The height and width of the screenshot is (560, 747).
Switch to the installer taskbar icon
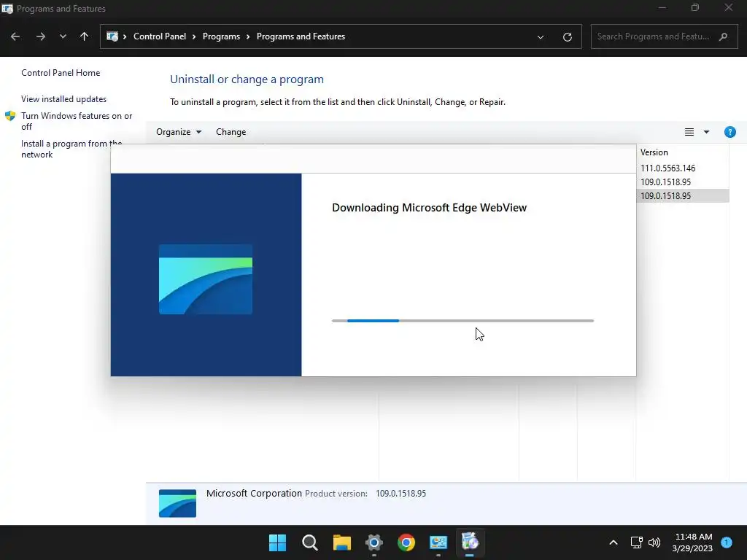coord(470,542)
